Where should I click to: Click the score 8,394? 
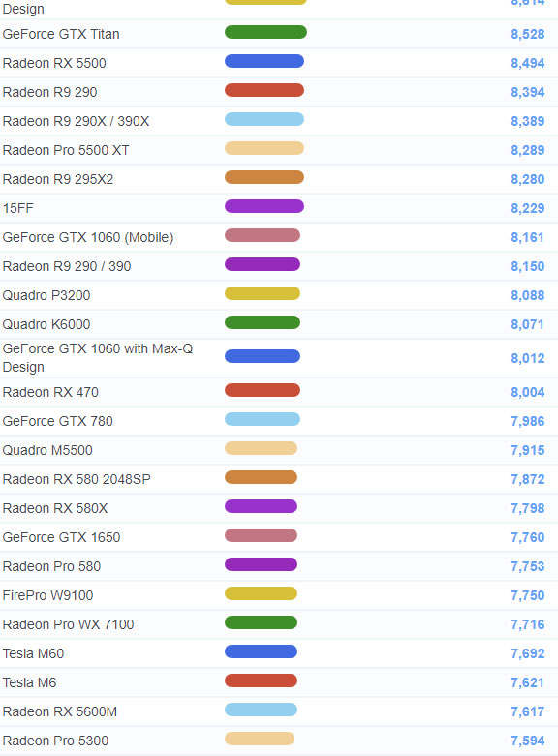528,92
